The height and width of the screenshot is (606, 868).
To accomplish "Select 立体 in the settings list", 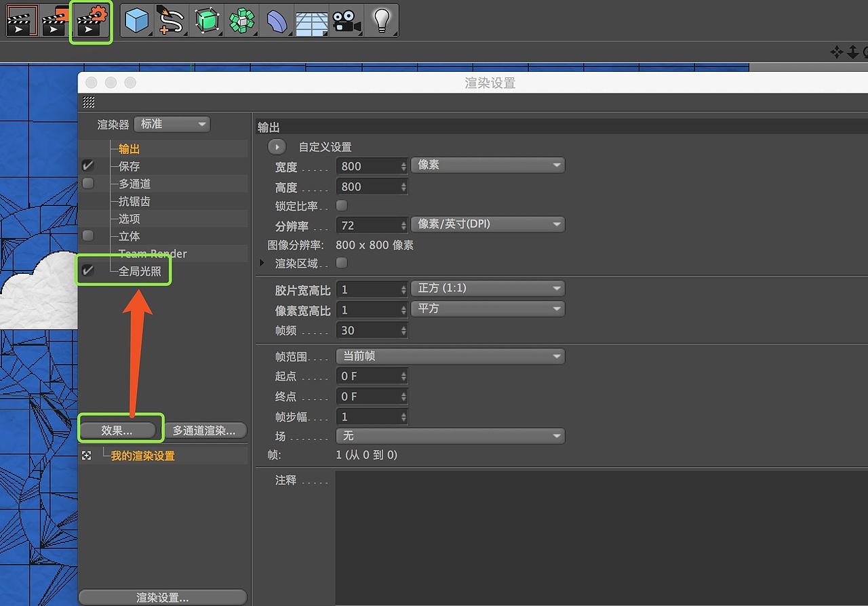I will (x=129, y=236).
